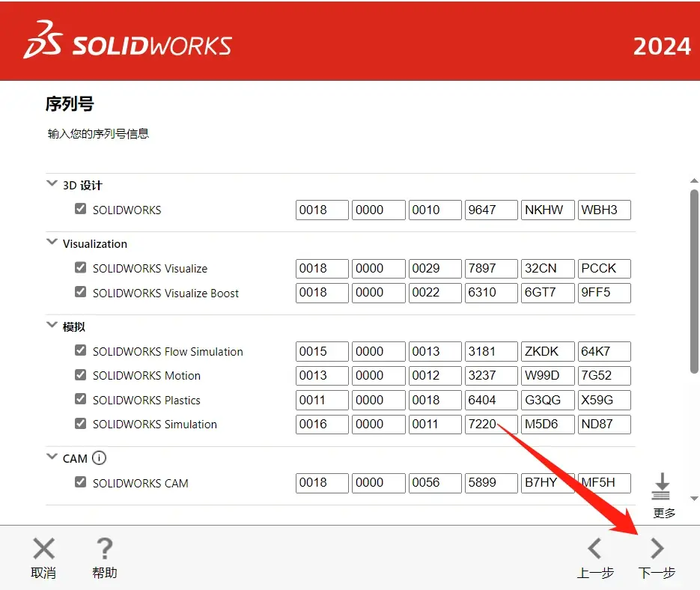Collapse the CAM section
Image resolution: width=700 pixels, height=590 pixels.
[52, 457]
